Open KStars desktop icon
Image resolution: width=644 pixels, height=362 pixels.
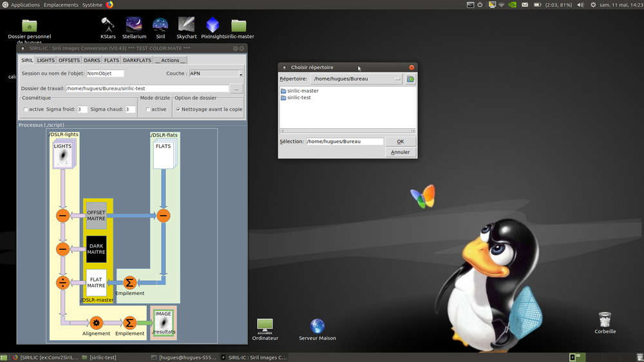click(x=108, y=28)
